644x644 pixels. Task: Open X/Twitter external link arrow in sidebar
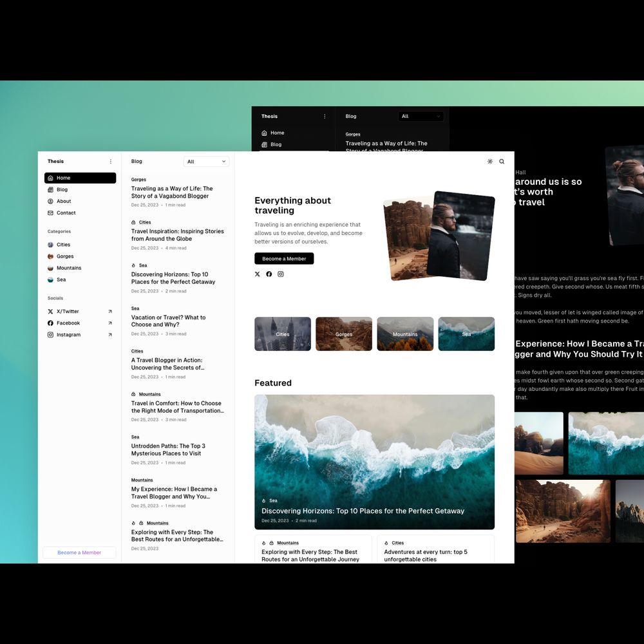click(110, 312)
